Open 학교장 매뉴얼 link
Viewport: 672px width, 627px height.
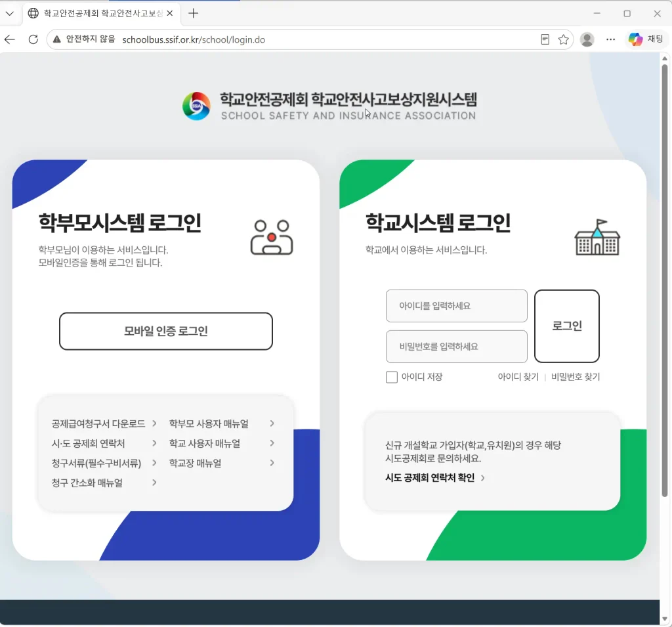[195, 463]
